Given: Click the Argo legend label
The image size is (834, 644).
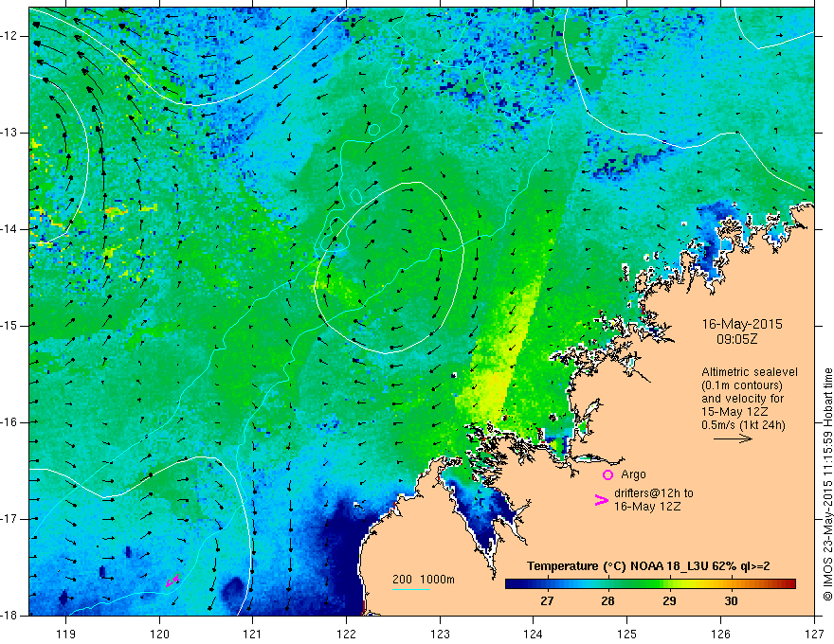Looking at the screenshot, I should point(633,474).
